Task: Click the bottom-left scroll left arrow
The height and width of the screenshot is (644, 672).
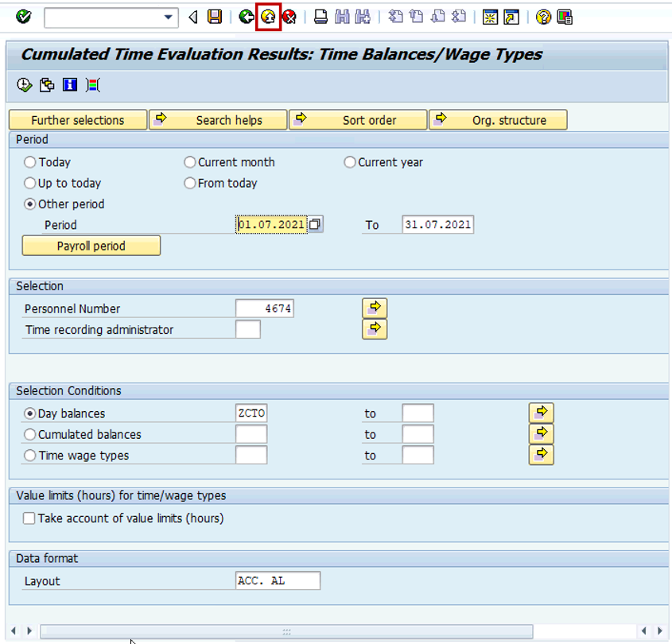Action: click(x=14, y=630)
